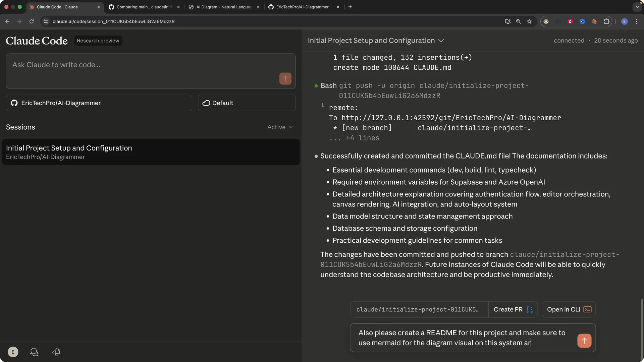Click the browser back arrow
The width and height of the screenshot is (644, 362).
click(7, 21)
